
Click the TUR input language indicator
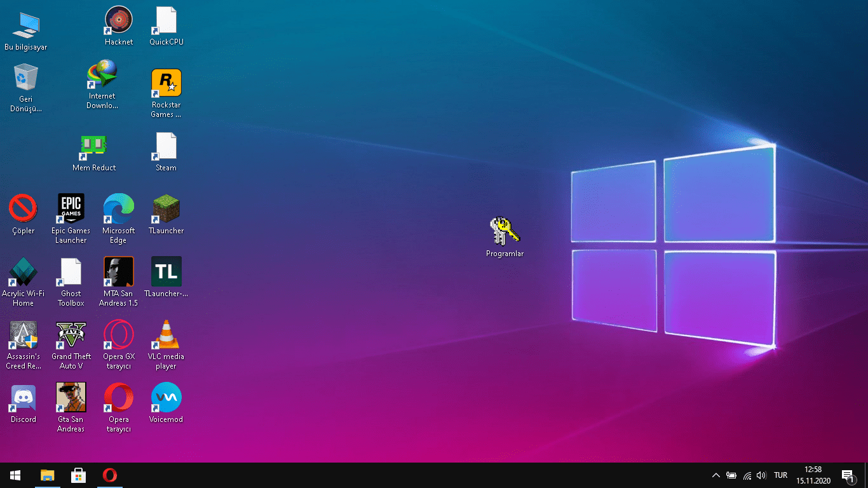781,475
